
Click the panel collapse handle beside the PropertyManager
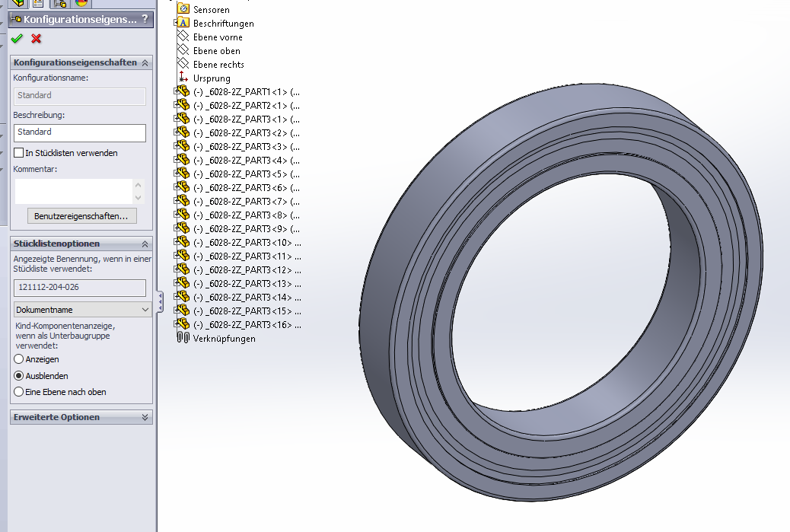161,301
